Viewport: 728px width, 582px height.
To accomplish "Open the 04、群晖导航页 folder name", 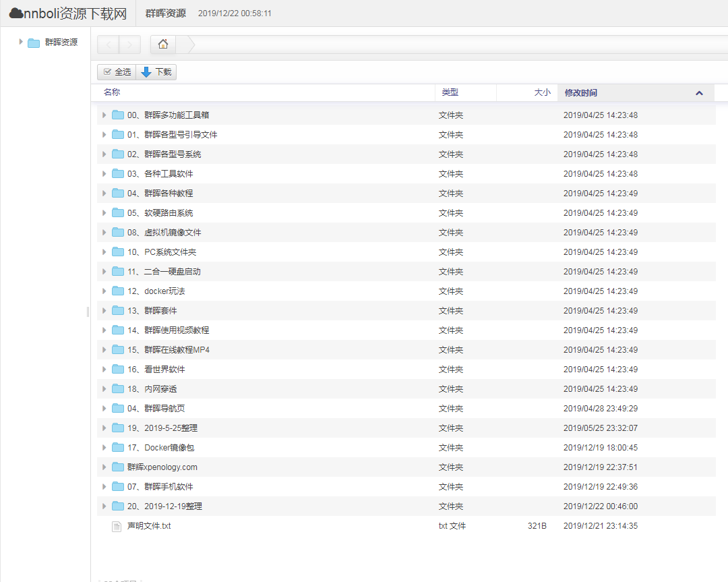I will [x=156, y=408].
